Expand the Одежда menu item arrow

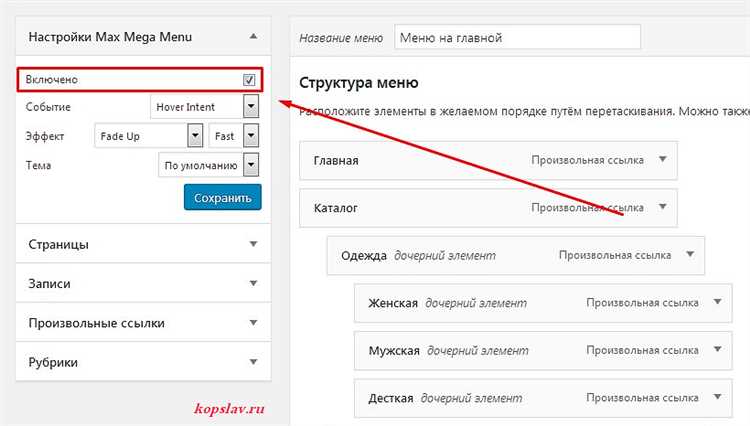pos(690,254)
